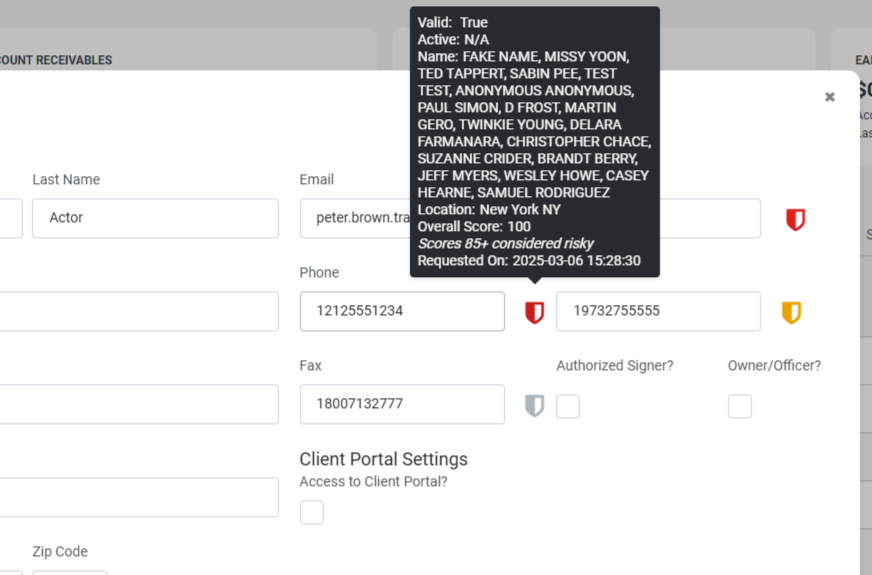Click Requested On timestamp in tooltip

pos(529,260)
